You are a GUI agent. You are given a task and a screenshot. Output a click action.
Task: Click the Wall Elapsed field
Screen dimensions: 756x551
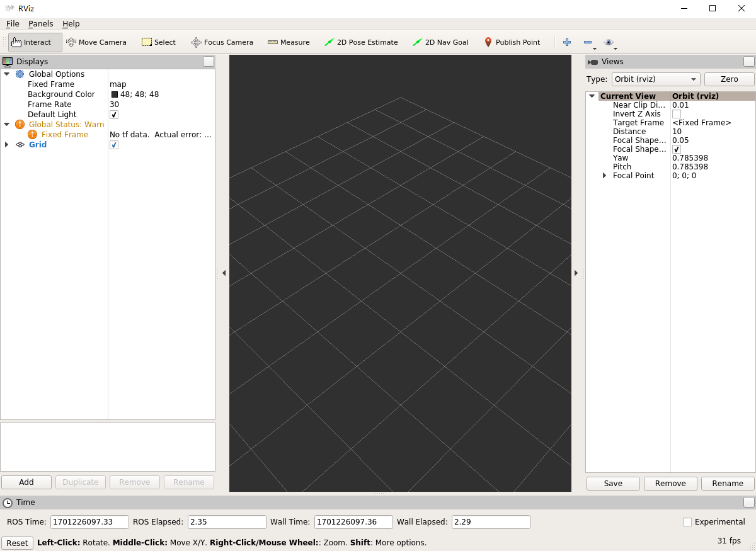tap(491, 522)
